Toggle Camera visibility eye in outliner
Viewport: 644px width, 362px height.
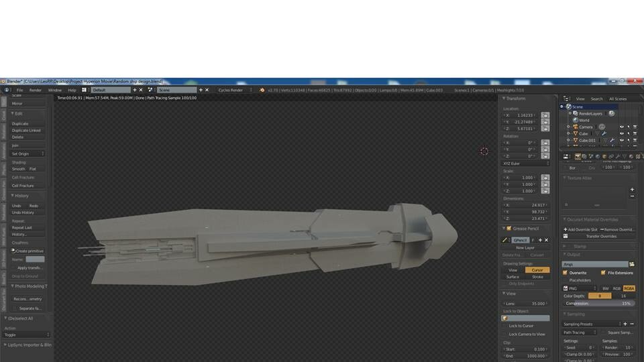621,127
